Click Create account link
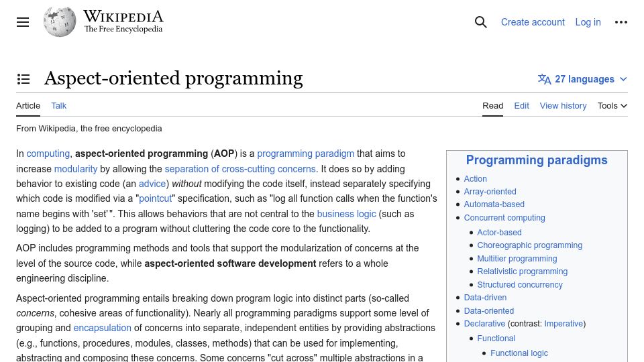The height and width of the screenshot is (362, 644). click(533, 22)
